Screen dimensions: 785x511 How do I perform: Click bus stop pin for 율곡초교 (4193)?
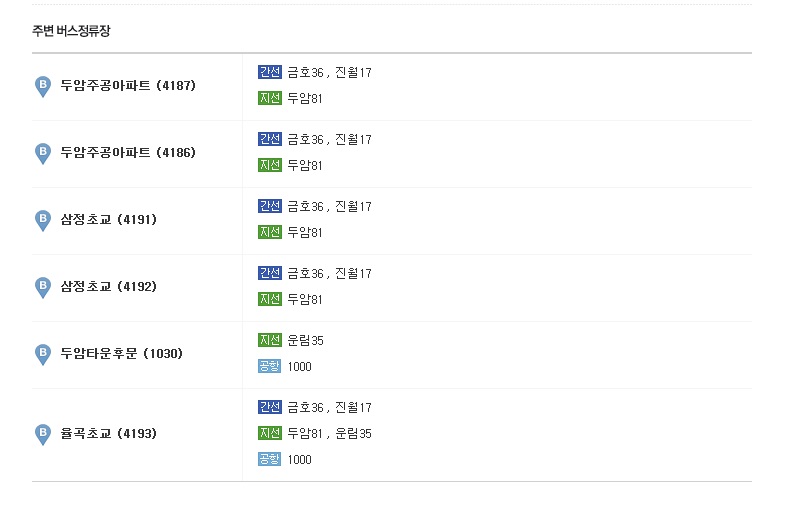point(43,434)
